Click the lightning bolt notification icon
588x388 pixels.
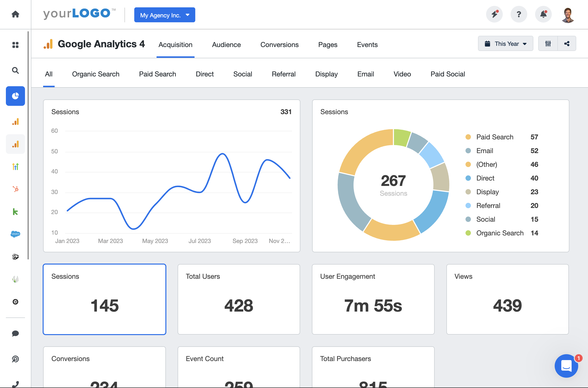coord(495,15)
